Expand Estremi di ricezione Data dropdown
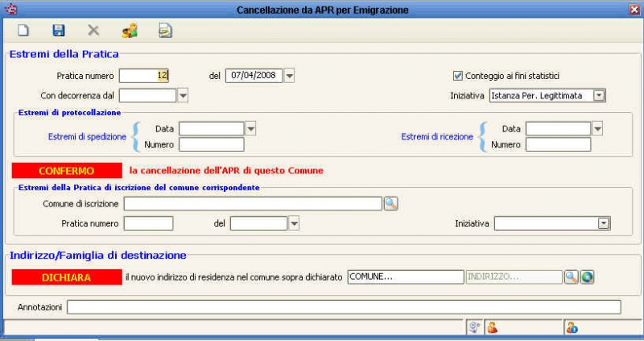 (597, 128)
